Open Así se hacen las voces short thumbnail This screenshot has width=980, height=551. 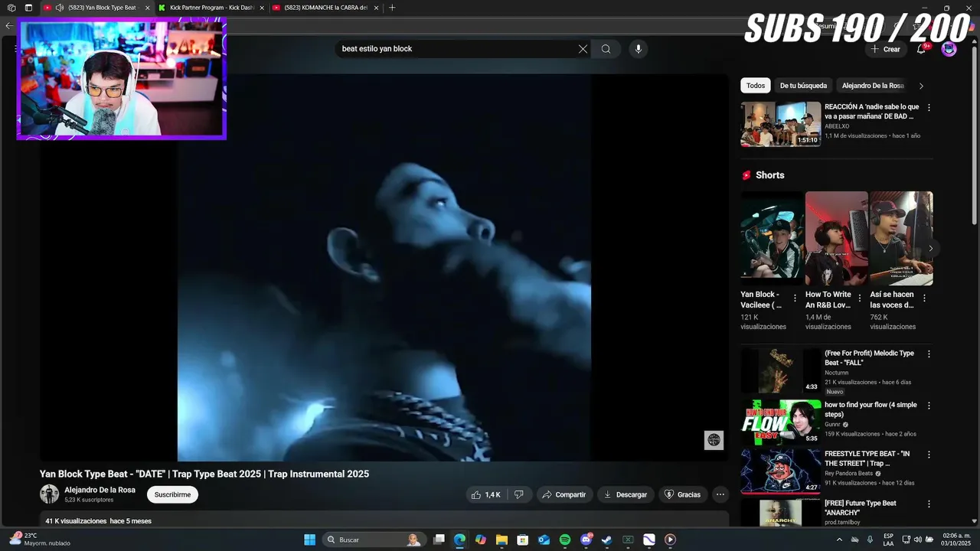click(901, 238)
